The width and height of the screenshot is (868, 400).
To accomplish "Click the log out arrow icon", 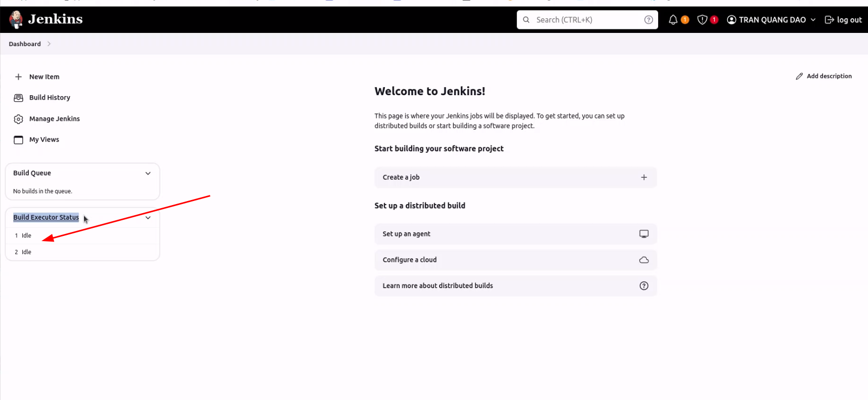I will (829, 20).
